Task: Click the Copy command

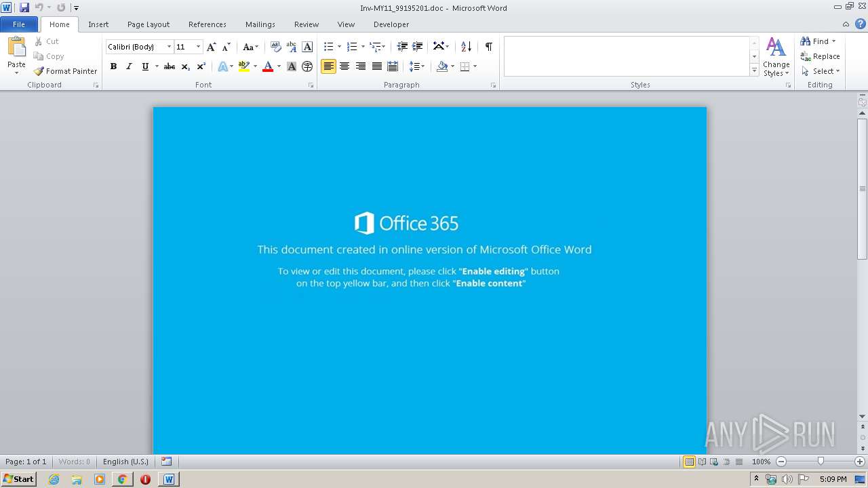Action: (x=48, y=56)
